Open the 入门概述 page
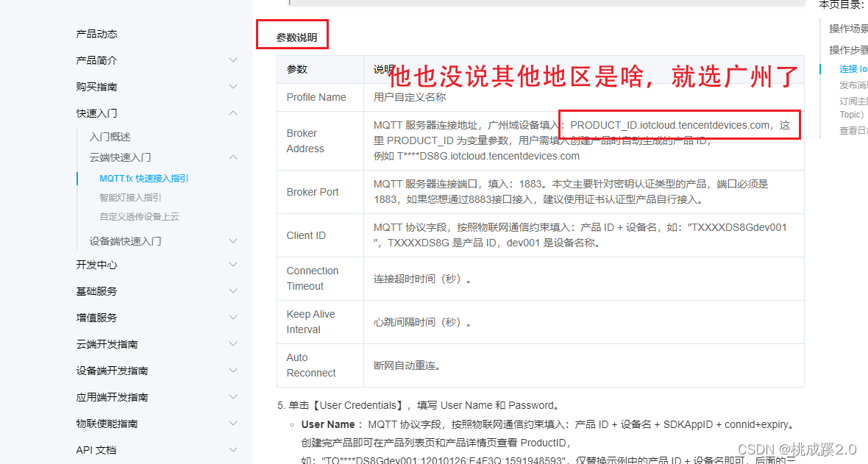Image resolution: width=868 pixels, height=464 pixels. [x=110, y=137]
